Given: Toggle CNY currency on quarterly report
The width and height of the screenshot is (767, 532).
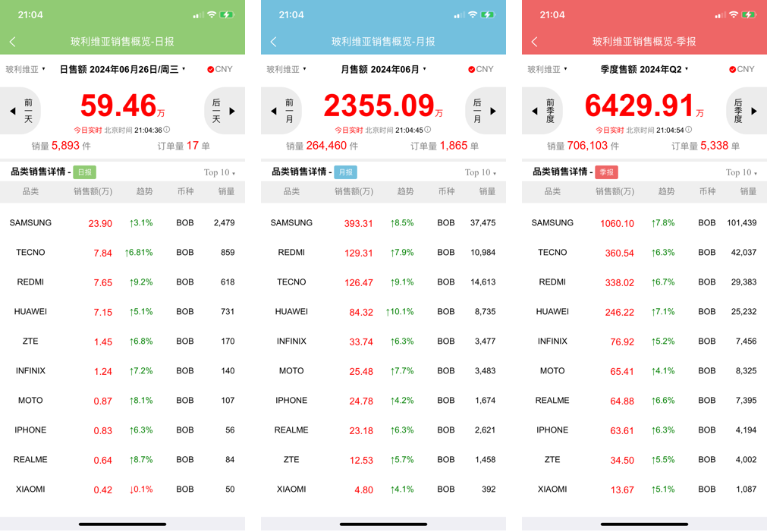Looking at the screenshot, I should [741, 70].
